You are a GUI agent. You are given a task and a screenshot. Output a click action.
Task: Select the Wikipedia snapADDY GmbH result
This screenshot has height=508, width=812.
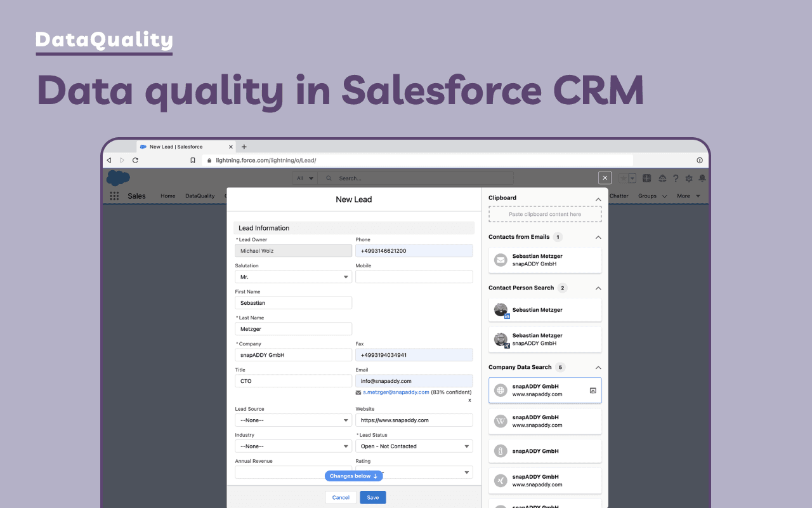[545, 421]
